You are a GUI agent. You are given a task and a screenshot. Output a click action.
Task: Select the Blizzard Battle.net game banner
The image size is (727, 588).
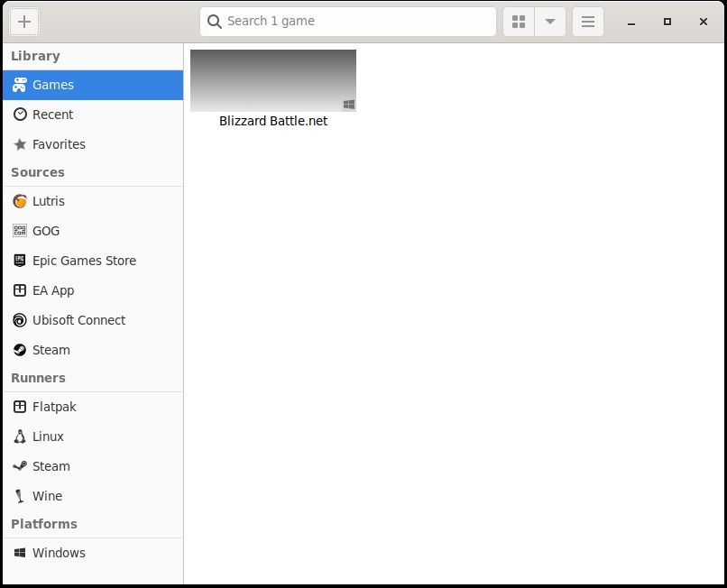click(273, 80)
